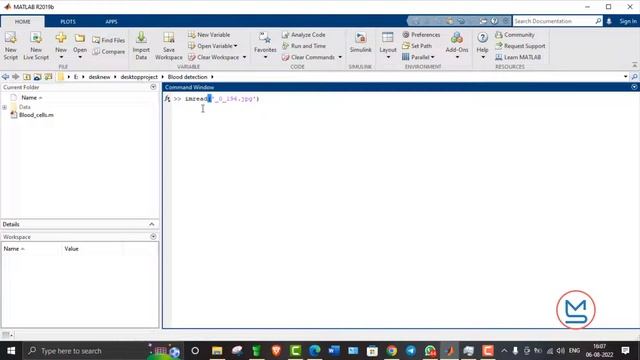Viewport: 640px width, 360px height.
Task: Click the Sign In link
Action: pos(628,21)
